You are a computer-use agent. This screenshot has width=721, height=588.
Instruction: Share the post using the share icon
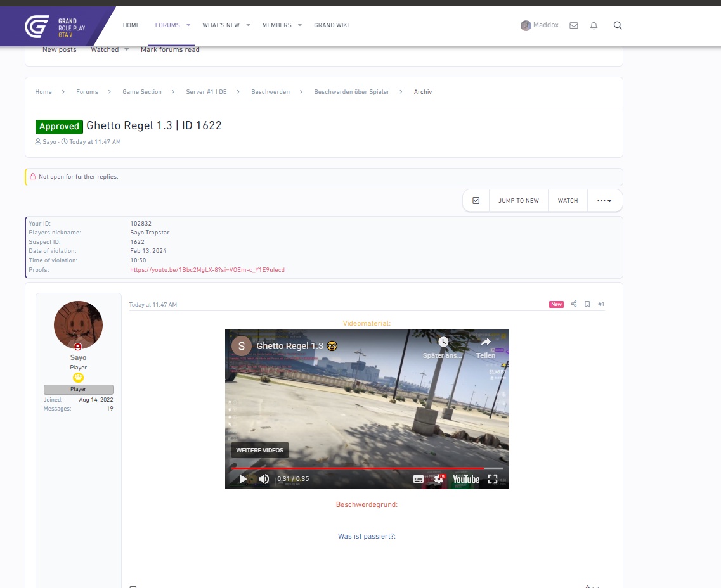573,304
